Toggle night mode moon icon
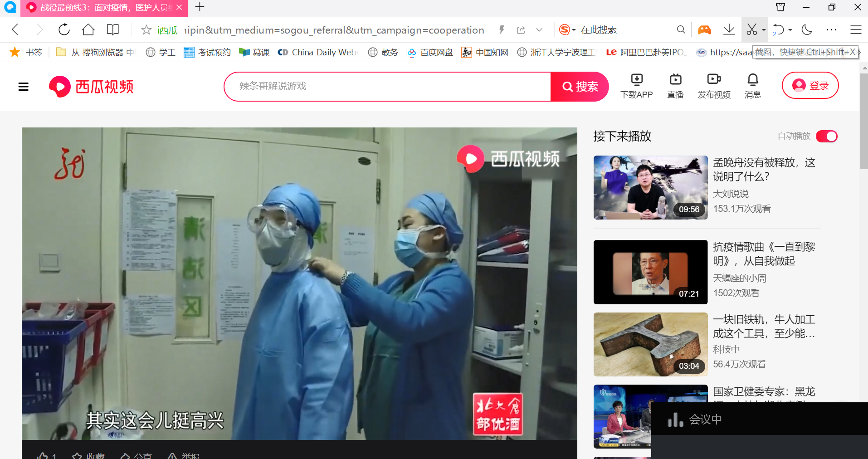The height and width of the screenshot is (459, 868). (807, 30)
